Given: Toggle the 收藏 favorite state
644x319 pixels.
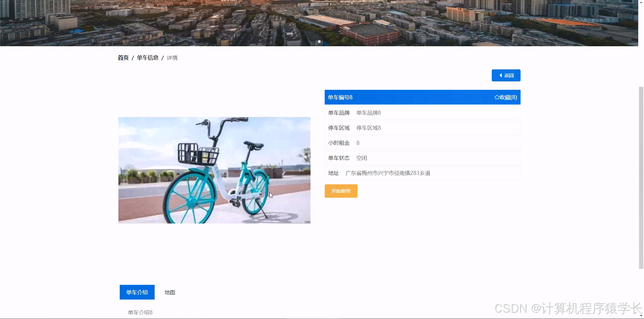Looking at the screenshot, I should (506, 97).
